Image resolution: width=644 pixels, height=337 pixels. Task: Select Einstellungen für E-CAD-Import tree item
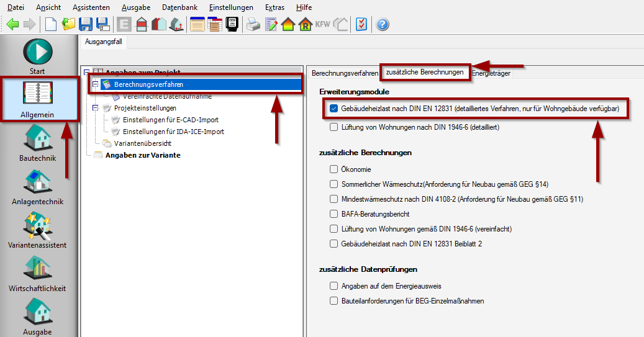pyautogui.click(x=170, y=120)
